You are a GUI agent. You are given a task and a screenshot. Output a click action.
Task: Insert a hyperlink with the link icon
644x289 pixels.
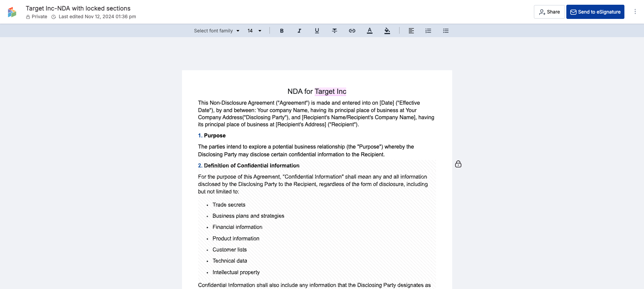(352, 31)
